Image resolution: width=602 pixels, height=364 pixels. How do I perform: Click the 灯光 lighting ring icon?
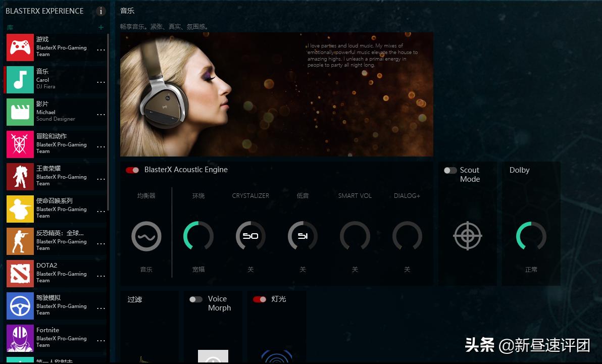coord(276,357)
